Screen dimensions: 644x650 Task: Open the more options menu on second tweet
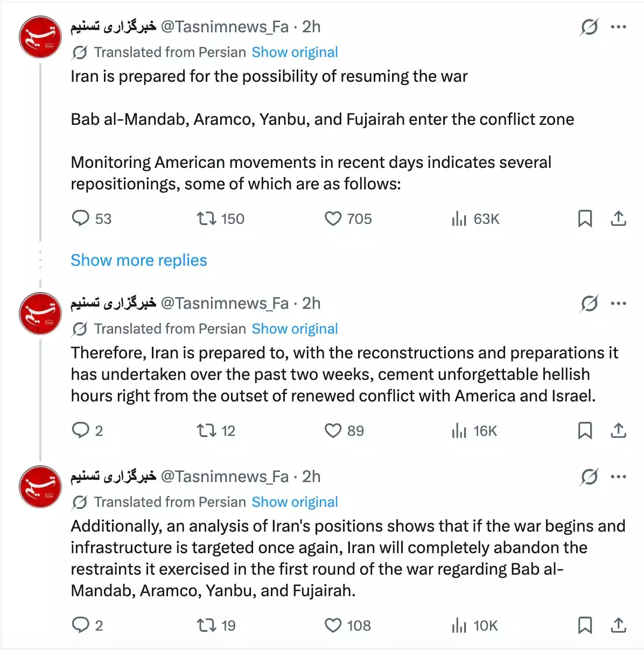tap(619, 303)
